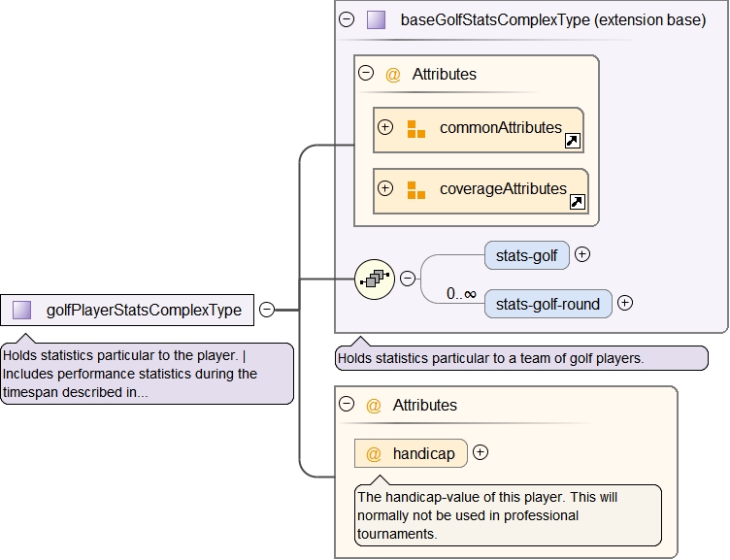
Task: Expand the handicap attribute
Action: coord(481,452)
